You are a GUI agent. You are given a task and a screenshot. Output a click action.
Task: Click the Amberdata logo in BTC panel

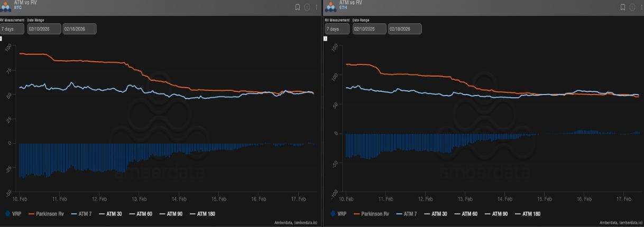[x=6, y=6]
